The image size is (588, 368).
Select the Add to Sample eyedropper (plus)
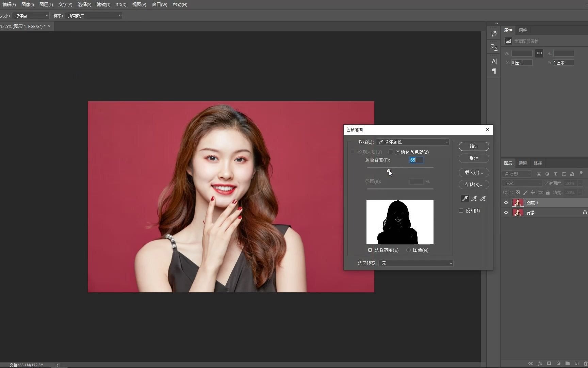474,198
